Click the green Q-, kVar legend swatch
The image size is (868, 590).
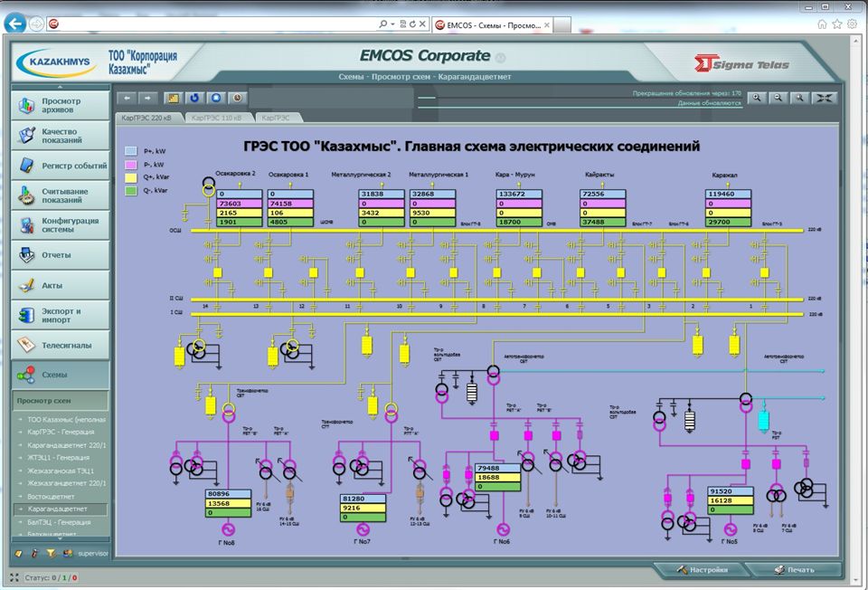pyautogui.click(x=131, y=191)
